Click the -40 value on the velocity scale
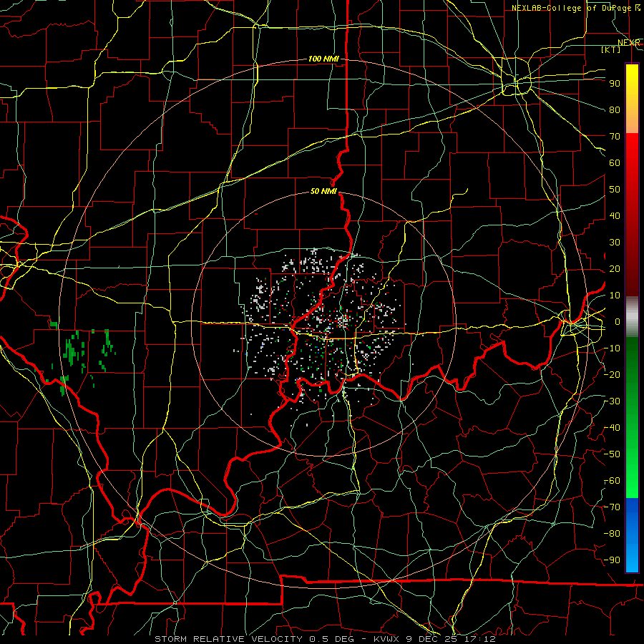Viewport: 644px width, 644px height. pyautogui.click(x=613, y=428)
